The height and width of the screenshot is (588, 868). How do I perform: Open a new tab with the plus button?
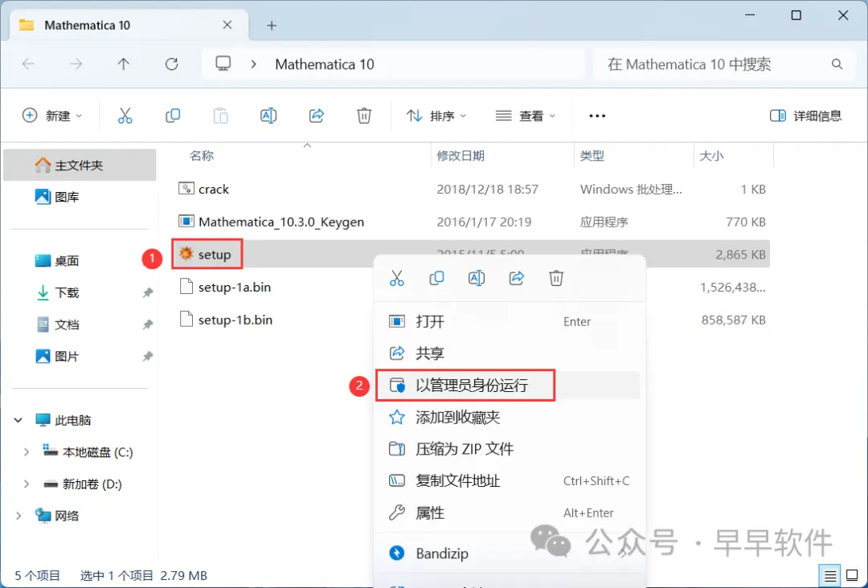(x=272, y=26)
